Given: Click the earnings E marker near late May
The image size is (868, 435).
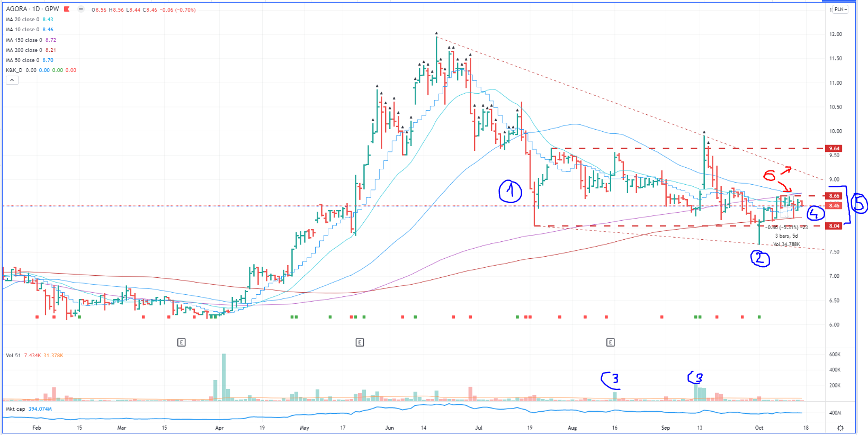Looking at the screenshot, I should [360, 342].
